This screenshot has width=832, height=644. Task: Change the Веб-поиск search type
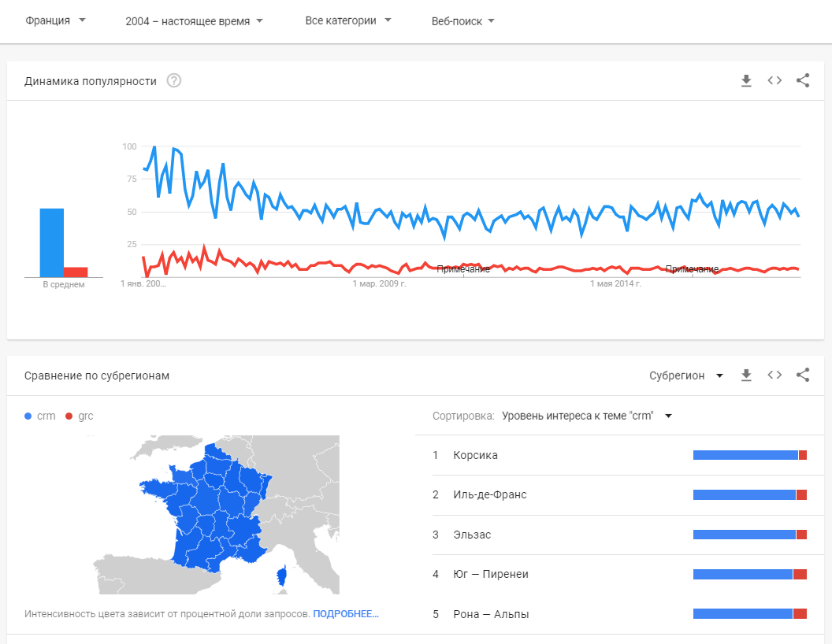[x=463, y=21]
